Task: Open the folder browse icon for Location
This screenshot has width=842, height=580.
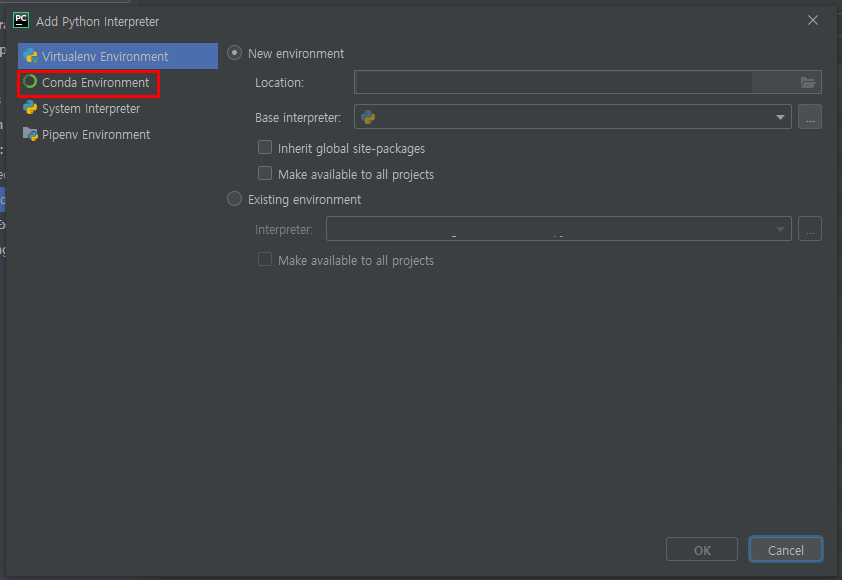Action: 808,82
